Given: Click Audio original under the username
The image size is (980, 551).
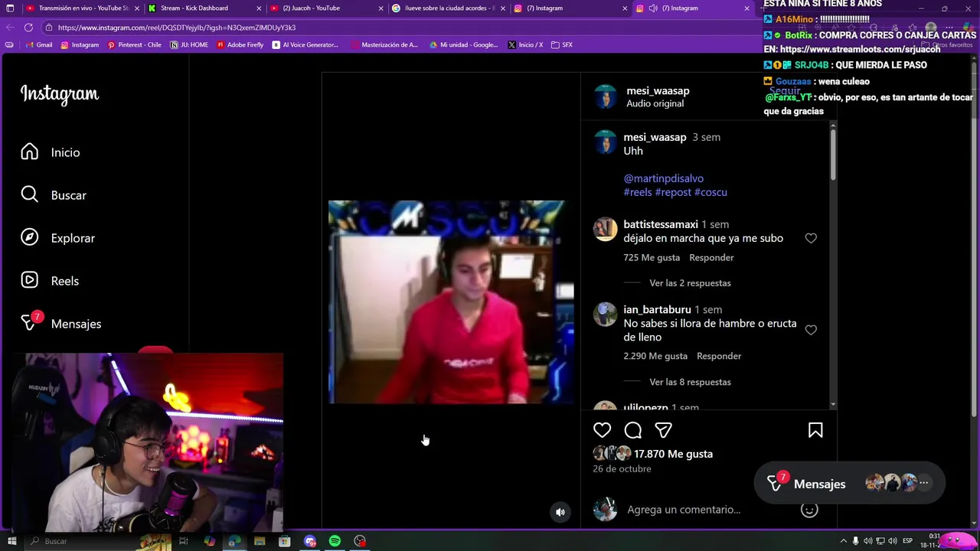Looking at the screenshot, I should [655, 103].
